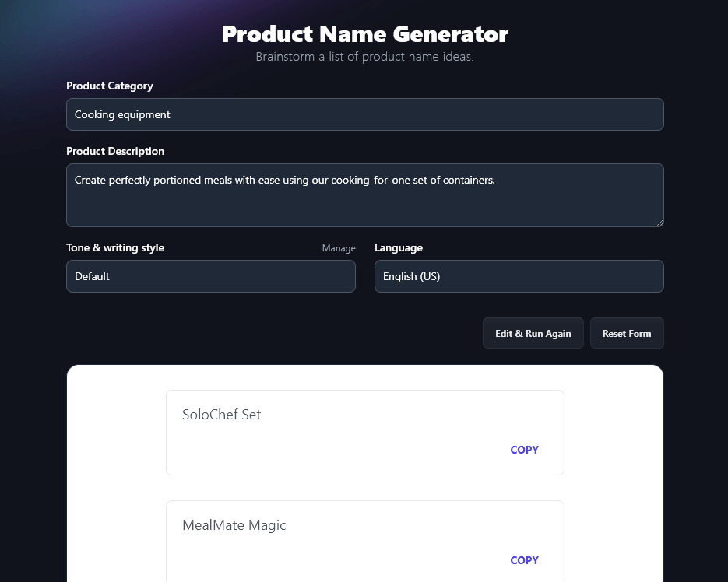Click the Product Name Generator heading
The width and height of the screenshot is (728, 582).
[364, 34]
